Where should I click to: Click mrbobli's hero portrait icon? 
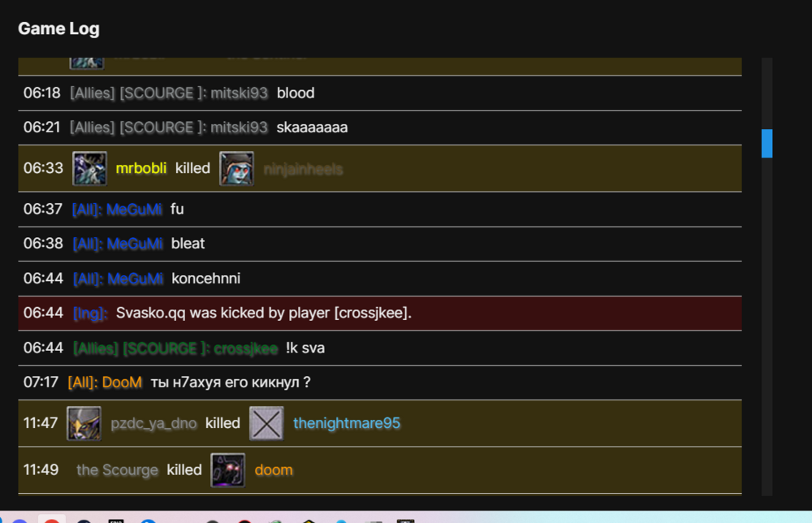click(89, 168)
